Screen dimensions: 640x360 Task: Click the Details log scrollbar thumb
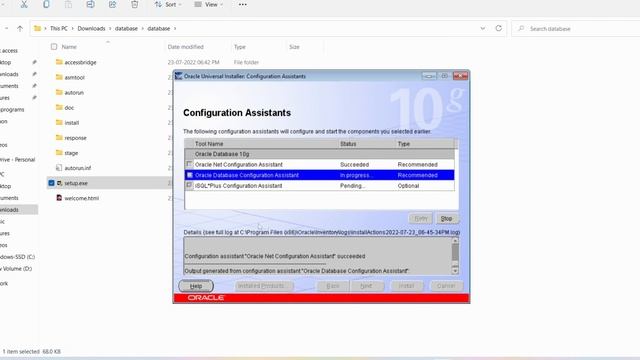(455, 253)
